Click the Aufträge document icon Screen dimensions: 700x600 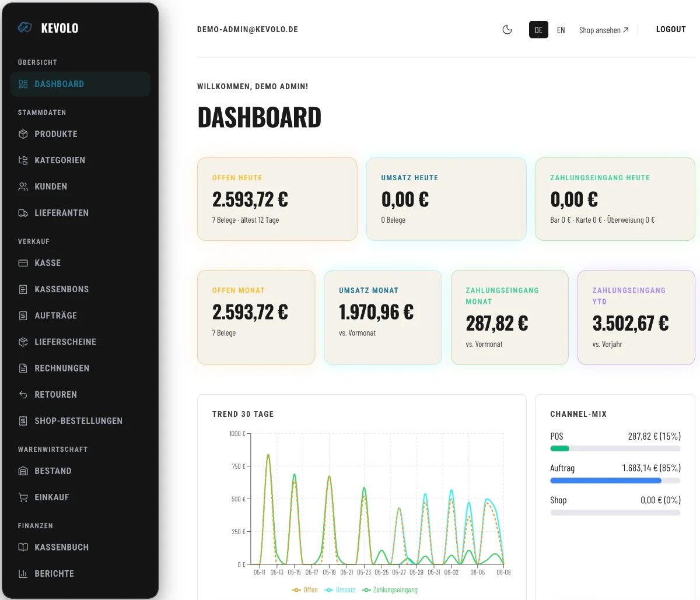pos(23,315)
